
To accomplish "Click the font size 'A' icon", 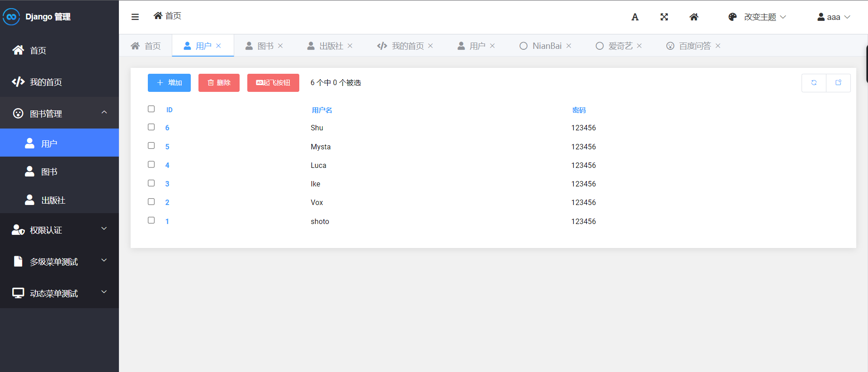I will pyautogui.click(x=635, y=17).
